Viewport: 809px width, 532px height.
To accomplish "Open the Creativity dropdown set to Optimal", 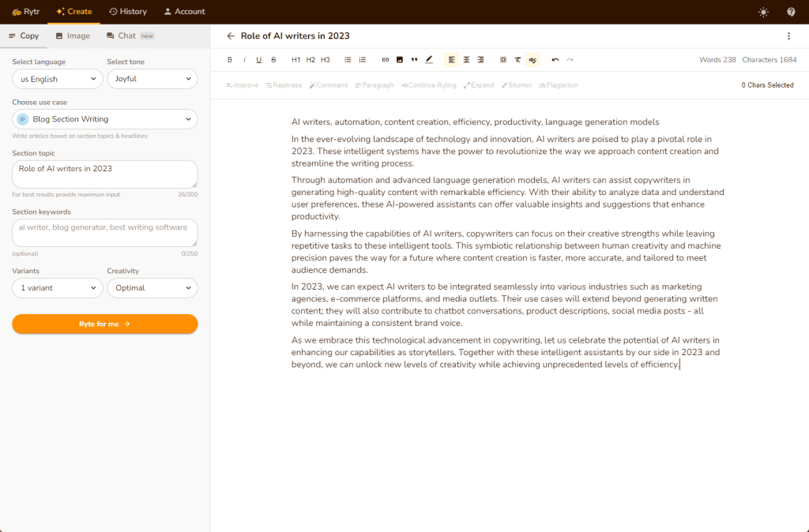I will 152,287.
